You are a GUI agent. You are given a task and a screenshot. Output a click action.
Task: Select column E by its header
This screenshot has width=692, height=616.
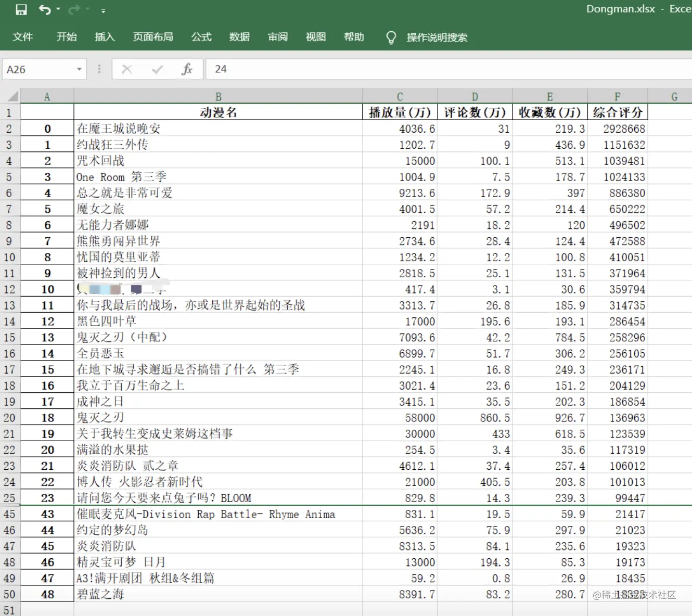[x=549, y=97]
